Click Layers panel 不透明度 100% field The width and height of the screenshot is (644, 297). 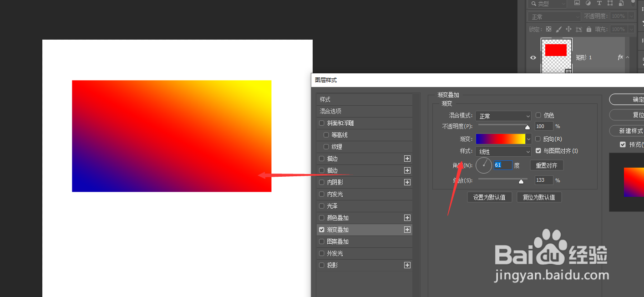[618, 16]
